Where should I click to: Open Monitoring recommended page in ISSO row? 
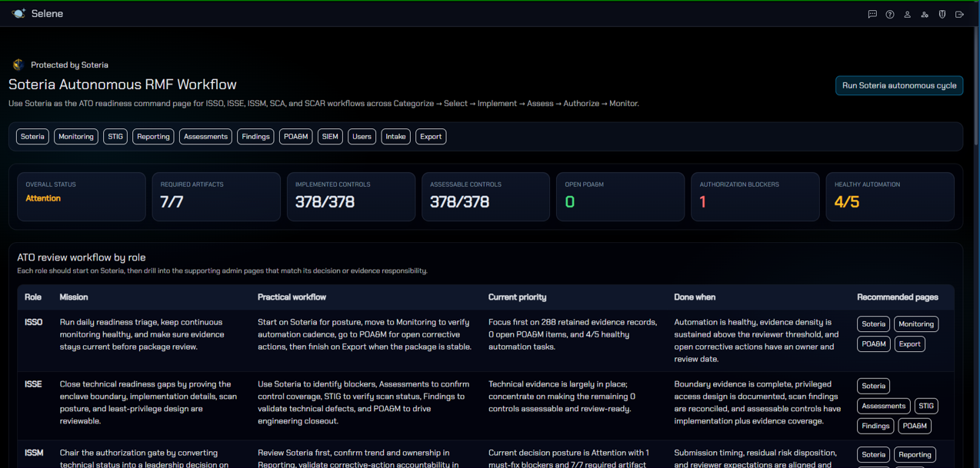[916, 324]
